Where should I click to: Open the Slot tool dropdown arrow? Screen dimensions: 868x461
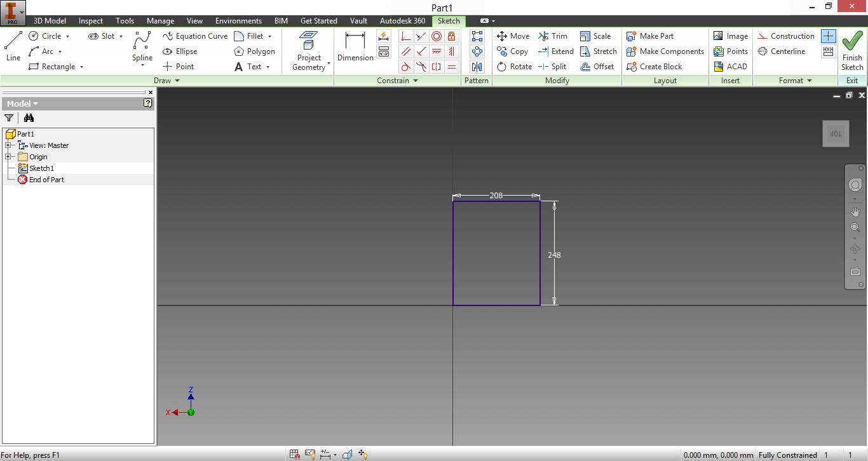coord(121,36)
